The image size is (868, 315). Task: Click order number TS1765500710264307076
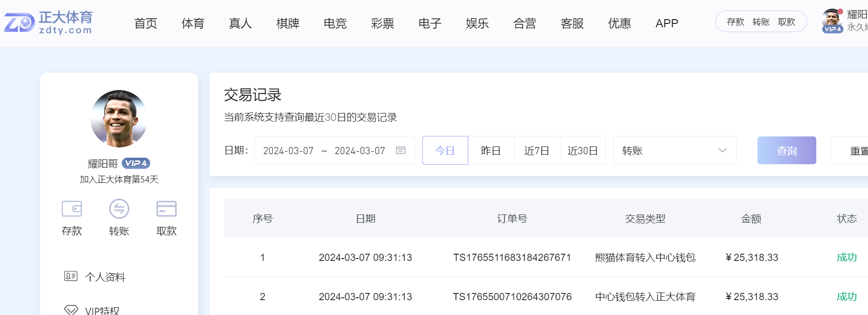pos(512,297)
